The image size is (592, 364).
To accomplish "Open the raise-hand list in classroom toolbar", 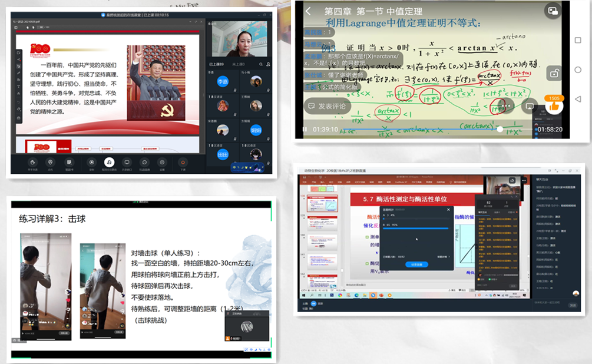I will click(x=32, y=163).
